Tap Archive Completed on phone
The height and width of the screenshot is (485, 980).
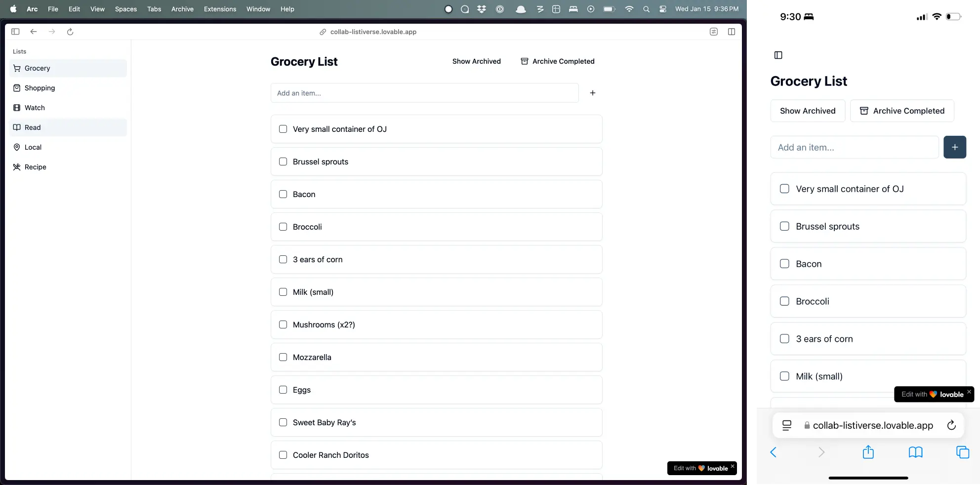902,111
